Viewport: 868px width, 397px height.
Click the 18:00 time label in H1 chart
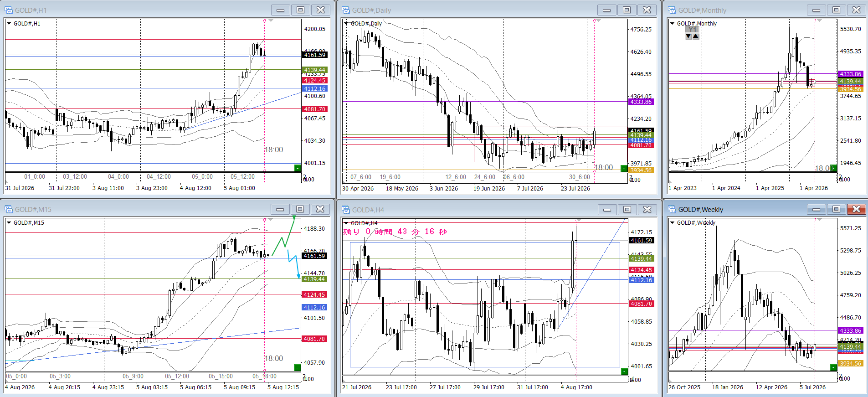(274, 150)
